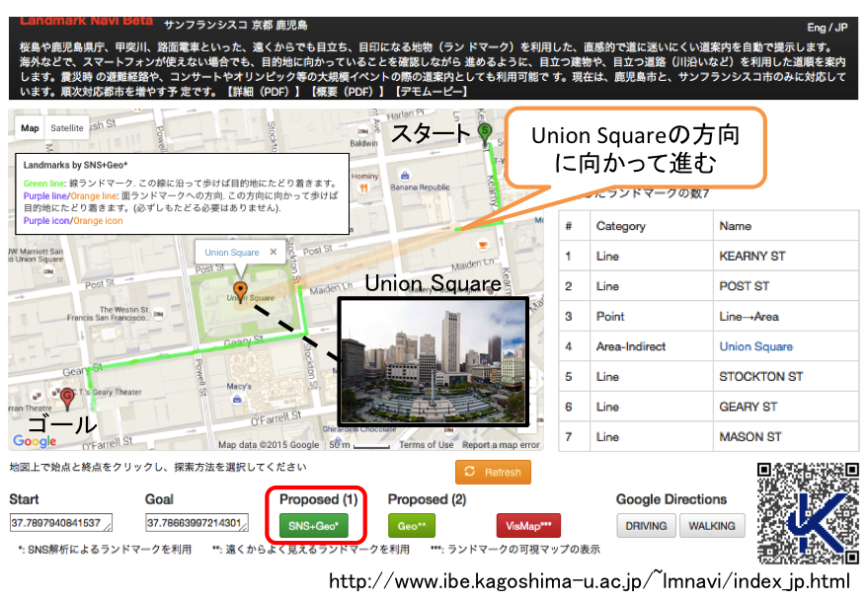The width and height of the screenshot is (868, 601).
Task: Switch language to JP
Action: pyautogui.click(x=841, y=28)
